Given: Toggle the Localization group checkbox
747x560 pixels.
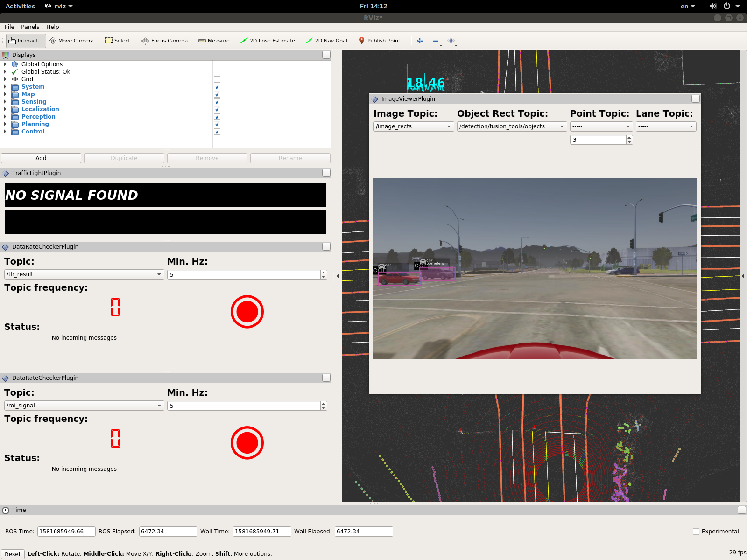Looking at the screenshot, I should (217, 109).
